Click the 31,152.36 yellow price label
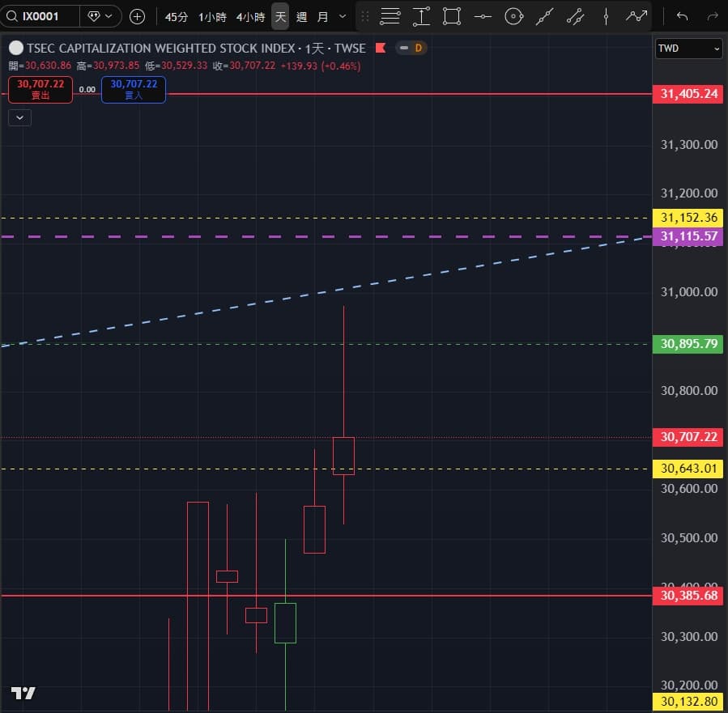The height and width of the screenshot is (713, 728). (x=688, y=218)
